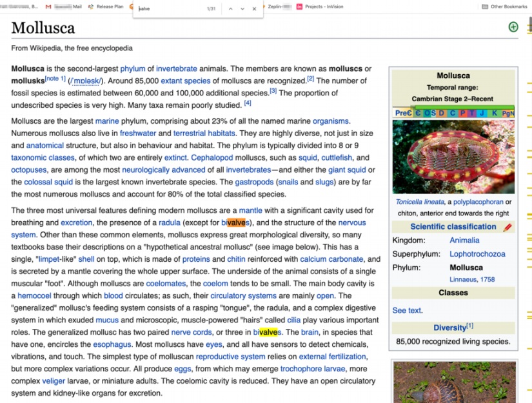This screenshot has width=532, height=403.
Task: Dismiss the find bar with the X button
Action: click(253, 9)
